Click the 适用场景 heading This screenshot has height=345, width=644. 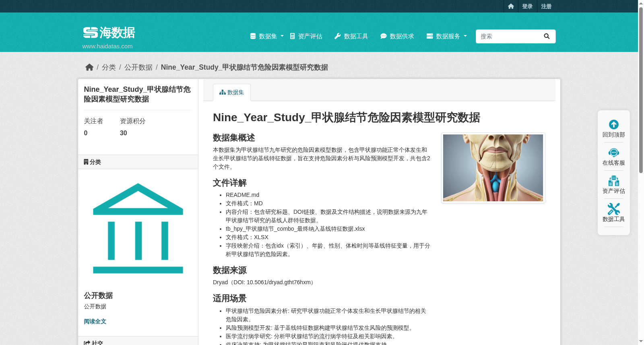229,298
